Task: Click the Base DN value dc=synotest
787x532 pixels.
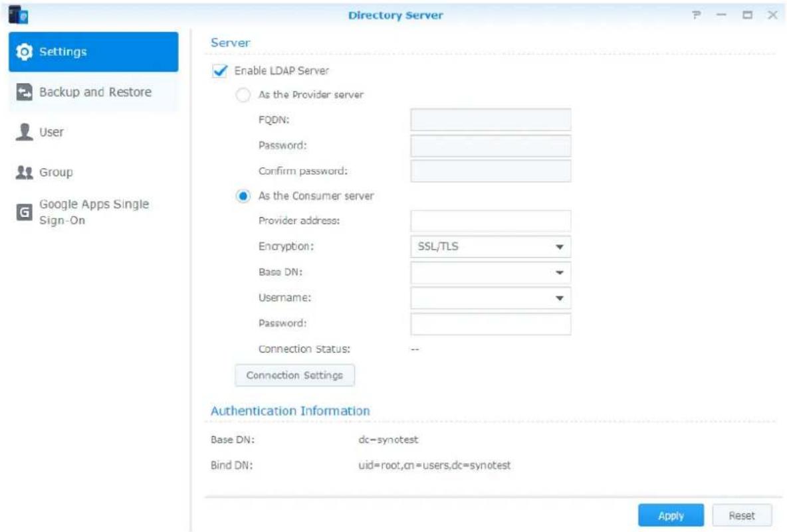Action: 388,440
